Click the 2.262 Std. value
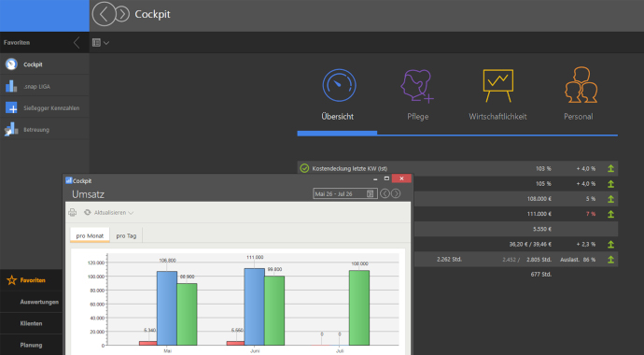 (x=449, y=260)
